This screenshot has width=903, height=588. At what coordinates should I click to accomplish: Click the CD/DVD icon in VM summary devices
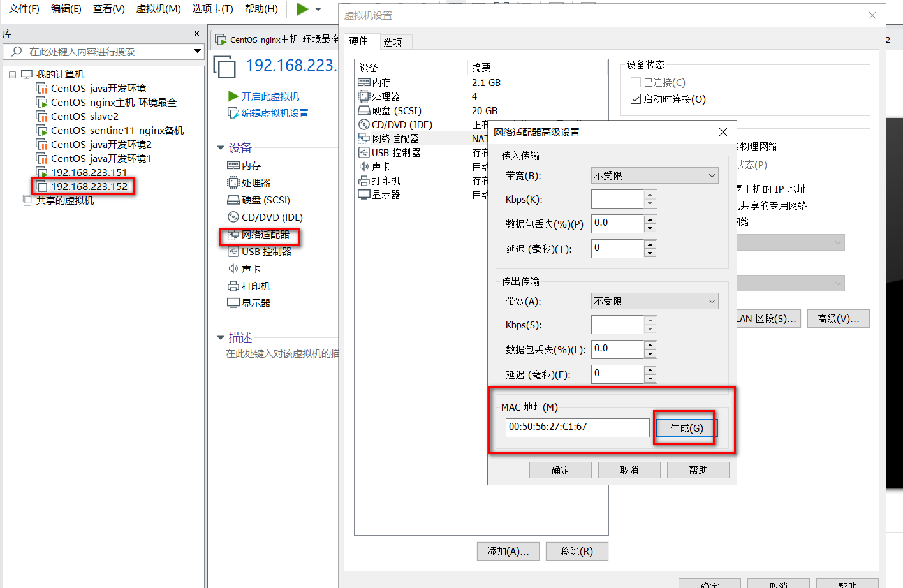233,217
